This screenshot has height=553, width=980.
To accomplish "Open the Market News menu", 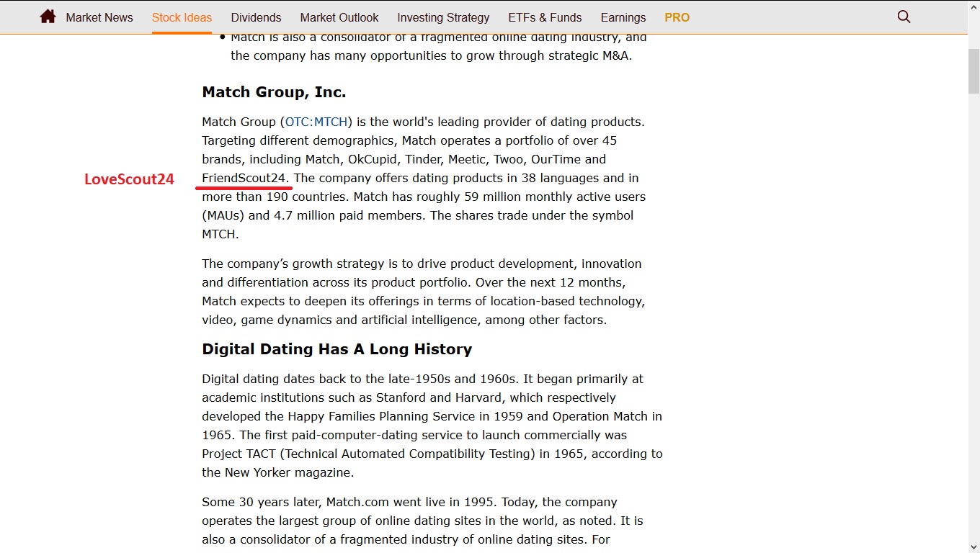I will pos(99,17).
